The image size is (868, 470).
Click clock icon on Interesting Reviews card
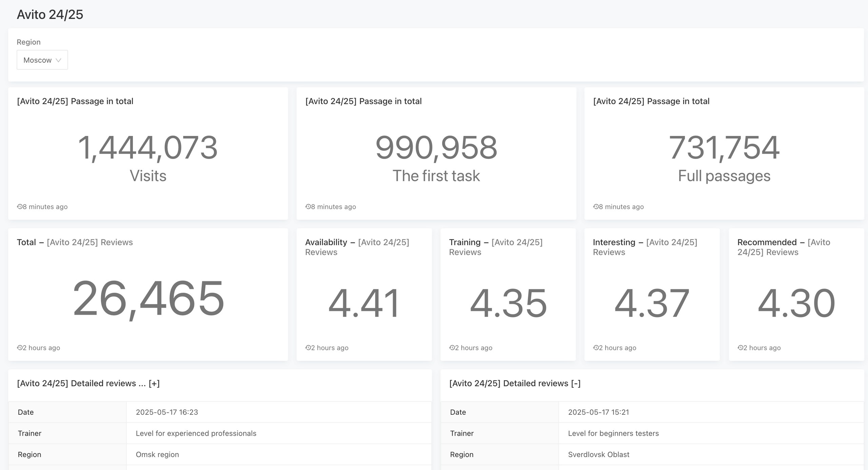click(x=596, y=348)
